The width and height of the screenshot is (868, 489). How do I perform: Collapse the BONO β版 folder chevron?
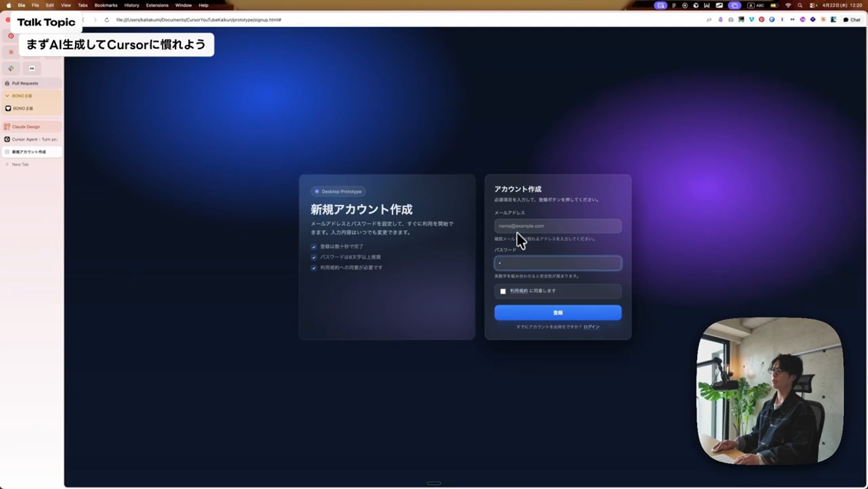(7, 96)
